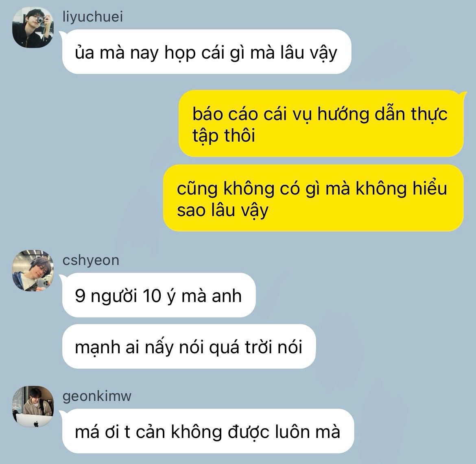Click the words 'tập thôi' in the yellow bubble
Screen dimensions: 476x464
click(x=224, y=136)
